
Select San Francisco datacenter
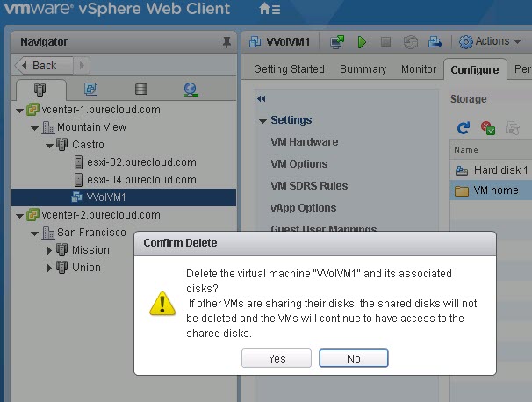coord(91,233)
